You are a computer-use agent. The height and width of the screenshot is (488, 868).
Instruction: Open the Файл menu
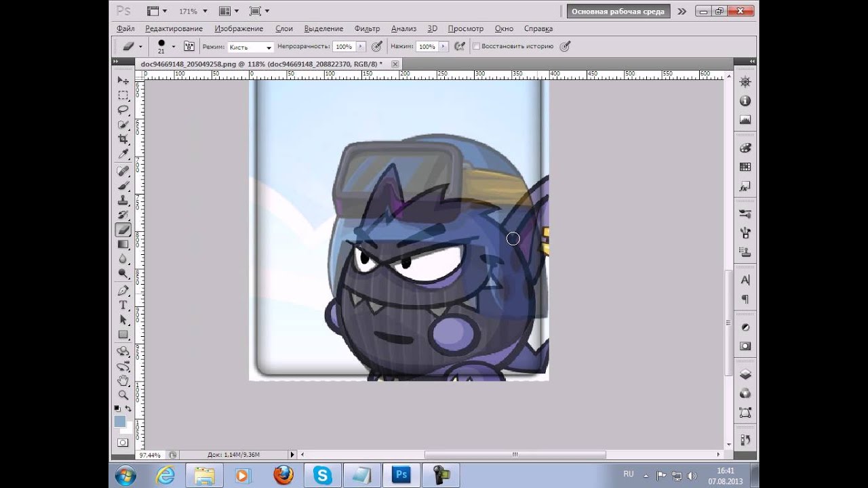point(125,28)
